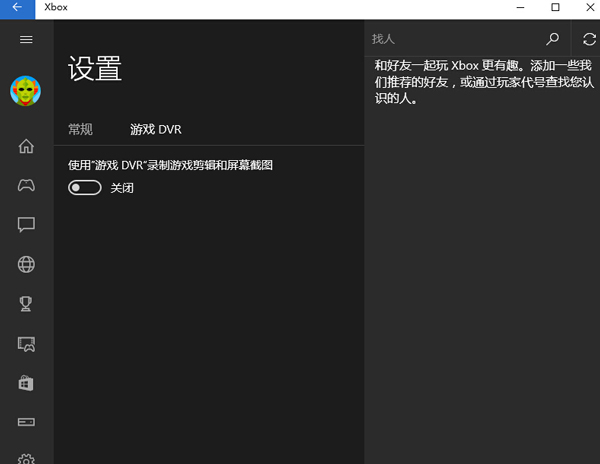Open the Settings gear icon
This screenshot has width=600, height=464.
(x=27, y=458)
